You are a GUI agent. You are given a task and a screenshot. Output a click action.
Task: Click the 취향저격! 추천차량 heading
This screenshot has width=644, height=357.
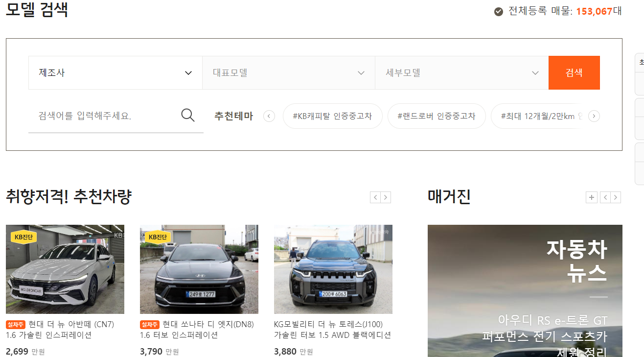(69, 197)
